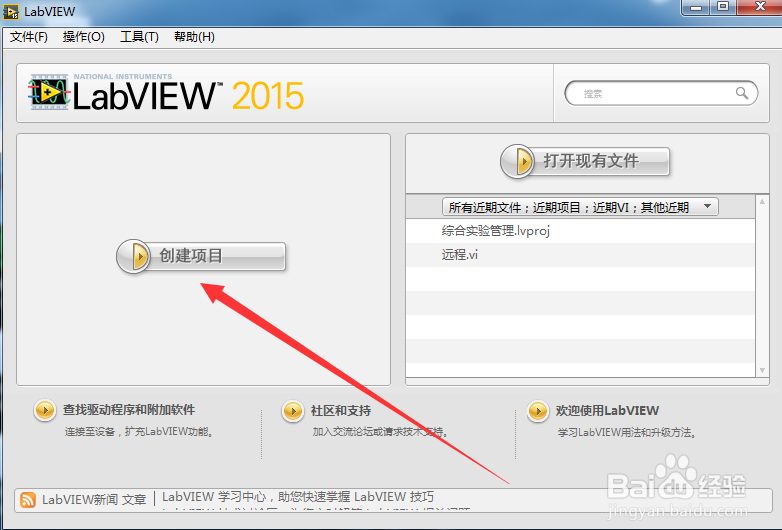Click the recent files scrollbar down arrow

[762, 370]
